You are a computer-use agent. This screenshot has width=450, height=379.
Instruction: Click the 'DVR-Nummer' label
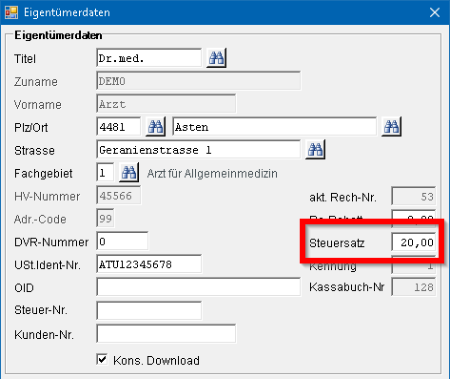tap(51, 242)
